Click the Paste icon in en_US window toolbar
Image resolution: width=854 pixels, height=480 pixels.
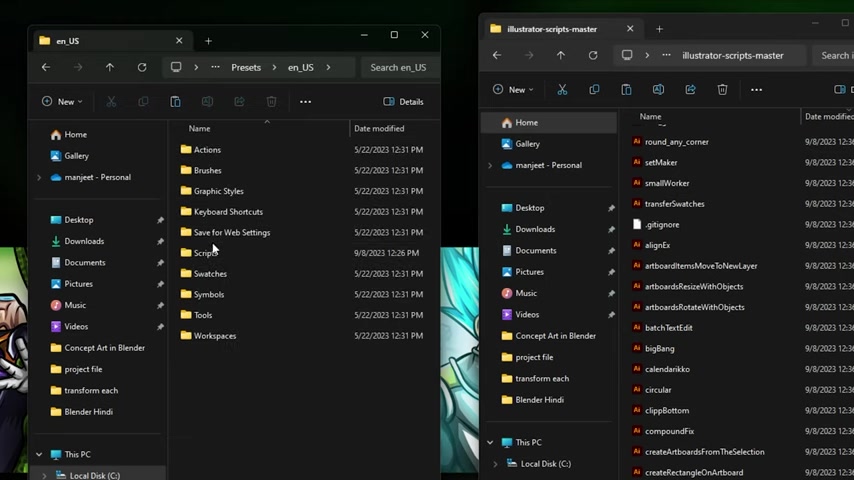[x=175, y=102]
